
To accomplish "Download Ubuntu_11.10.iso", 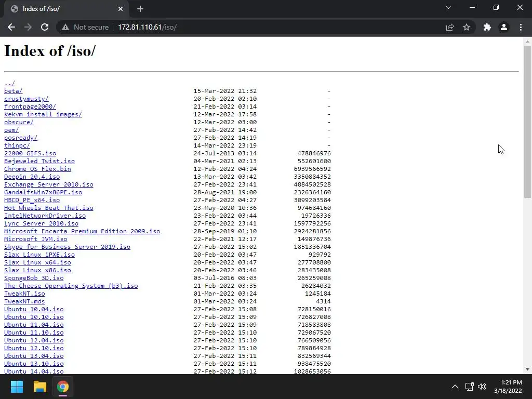I will pyautogui.click(x=34, y=333).
